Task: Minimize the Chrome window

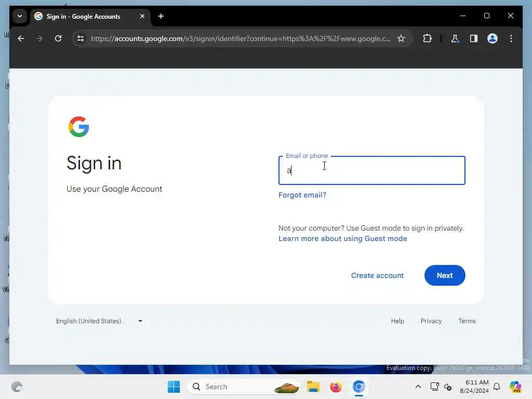Action: (463, 16)
